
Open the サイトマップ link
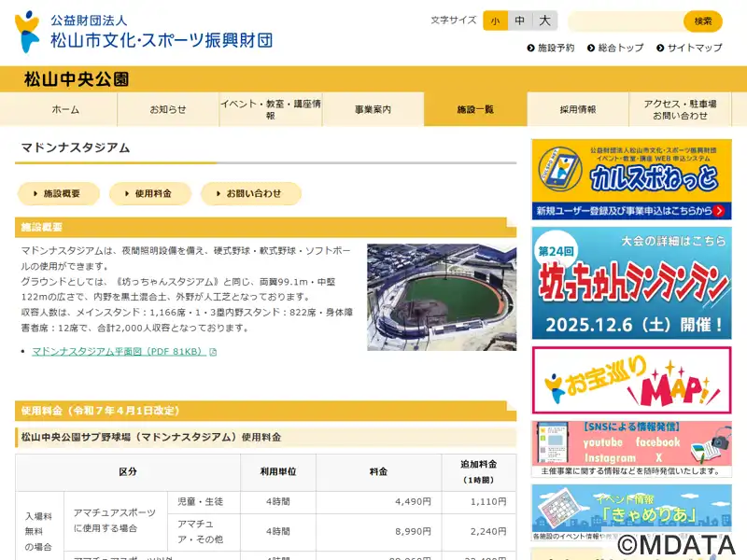pos(689,48)
